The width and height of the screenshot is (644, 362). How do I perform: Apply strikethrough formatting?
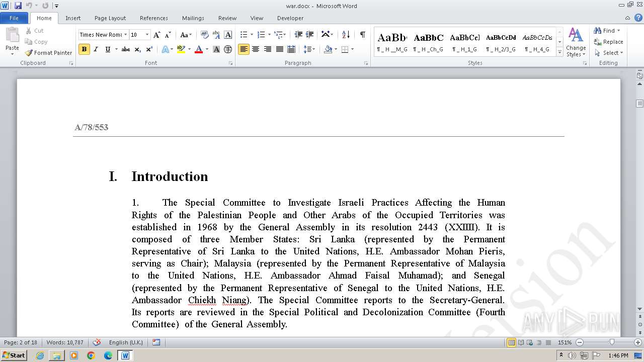[126, 49]
